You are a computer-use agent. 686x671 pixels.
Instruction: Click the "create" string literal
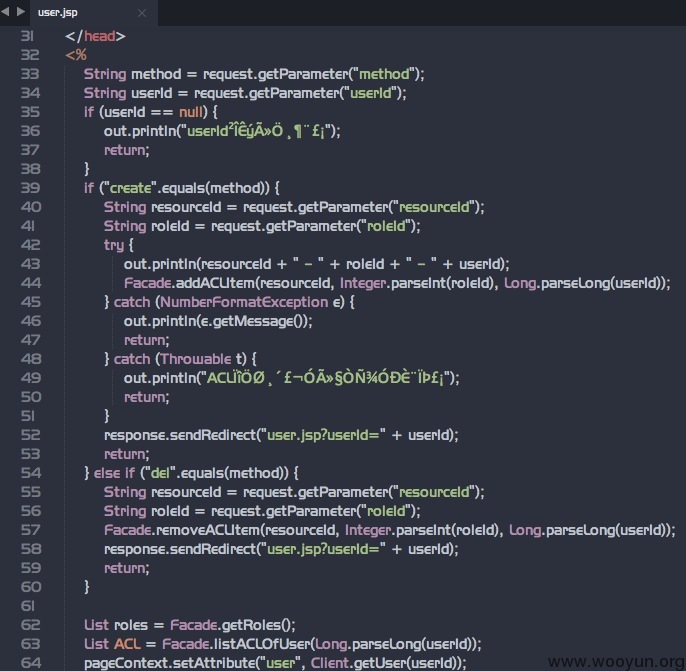click(x=130, y=188)
